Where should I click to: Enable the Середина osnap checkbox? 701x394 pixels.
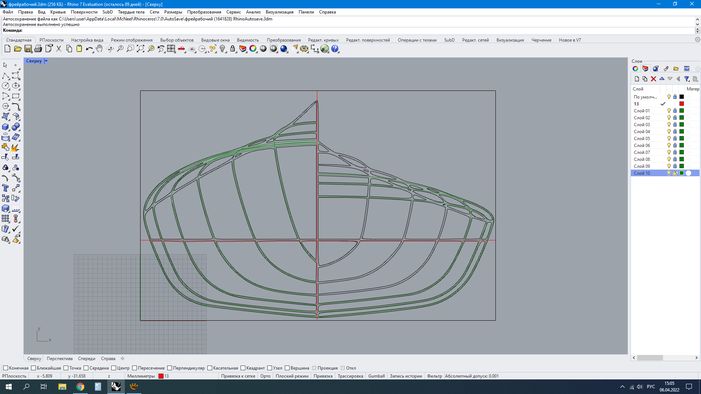[86, 368]
